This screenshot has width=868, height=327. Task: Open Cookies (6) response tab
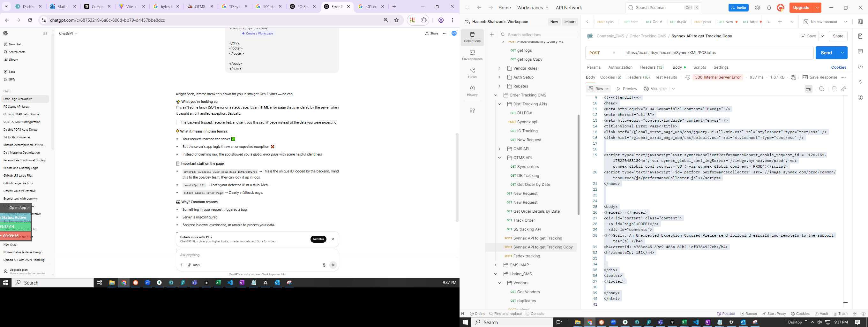tap(610, 77)
